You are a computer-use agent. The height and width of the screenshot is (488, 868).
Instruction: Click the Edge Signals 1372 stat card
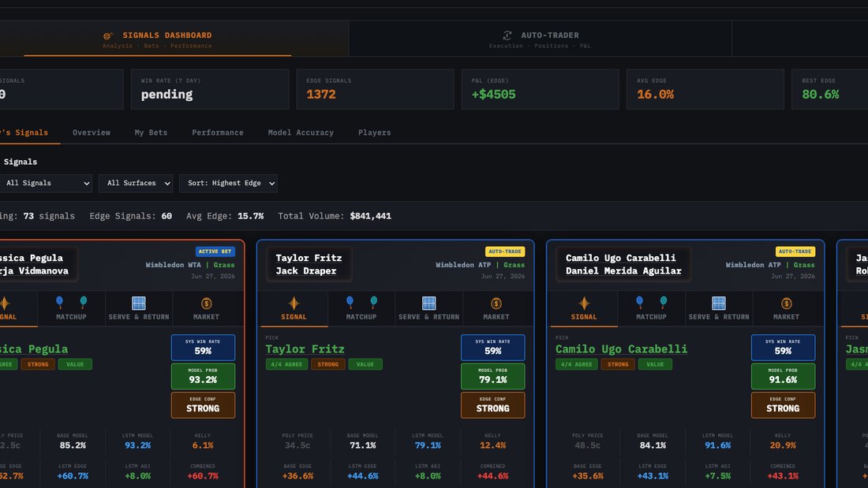point(376,89)
